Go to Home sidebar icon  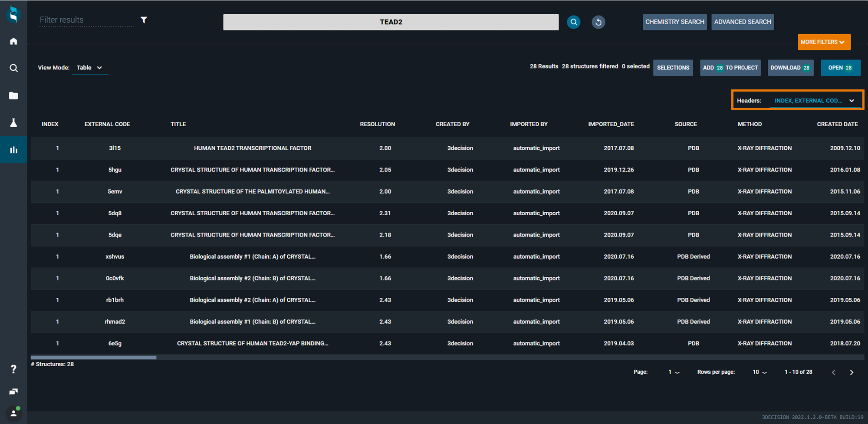(13, 41)
